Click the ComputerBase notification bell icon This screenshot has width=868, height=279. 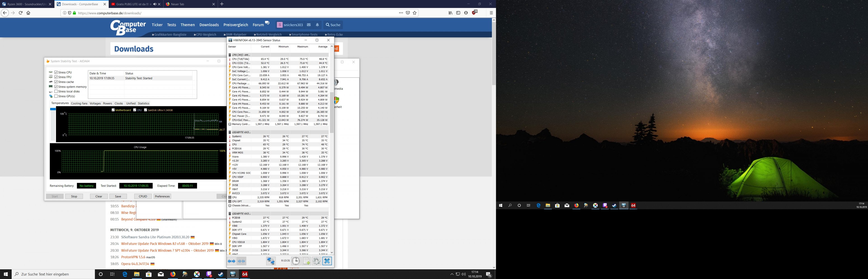[317, 25]
